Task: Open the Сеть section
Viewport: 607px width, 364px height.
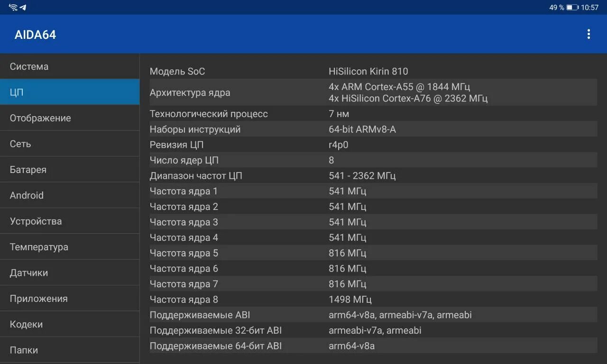Action: click(x=70, y=144)
